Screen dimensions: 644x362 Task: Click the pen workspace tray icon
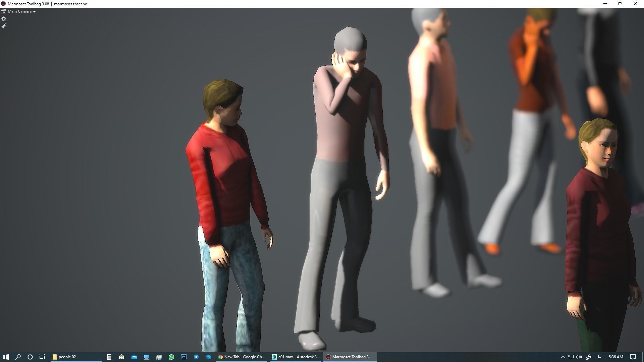[588, 357]
